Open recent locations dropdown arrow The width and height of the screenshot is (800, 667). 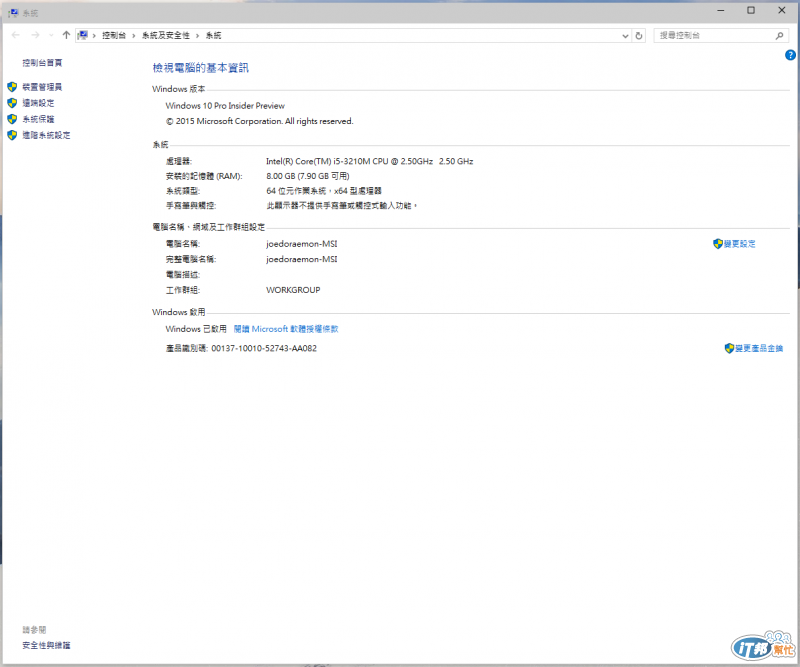click(51, 36)
